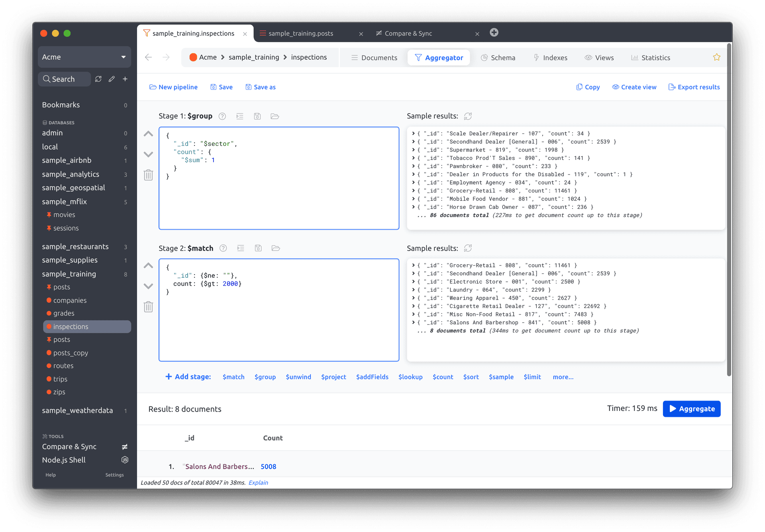Open the Indexes tab for inspections
This screenshot has height=532, width=765.
coord(554,57)
